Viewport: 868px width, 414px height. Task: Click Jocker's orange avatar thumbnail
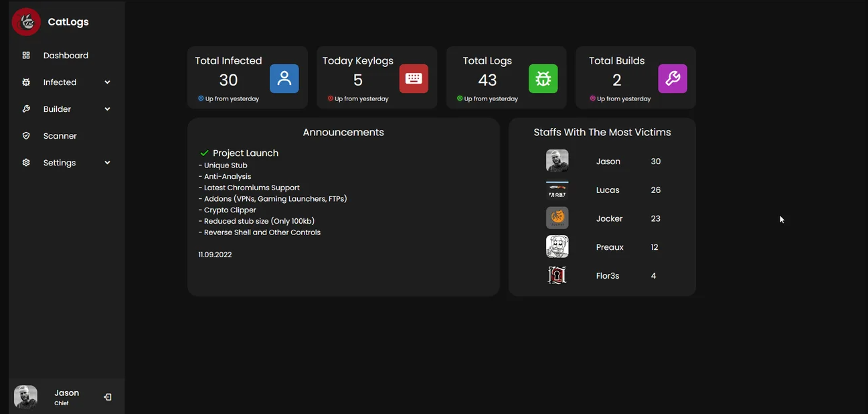pyautogui.click(x=557, y=218)
